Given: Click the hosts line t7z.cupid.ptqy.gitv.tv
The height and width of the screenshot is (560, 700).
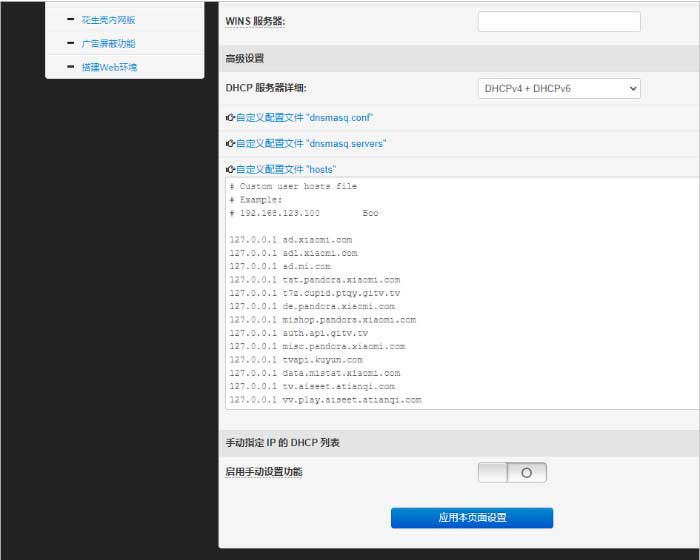Looking at the screenshot, I should pos(315,293).
